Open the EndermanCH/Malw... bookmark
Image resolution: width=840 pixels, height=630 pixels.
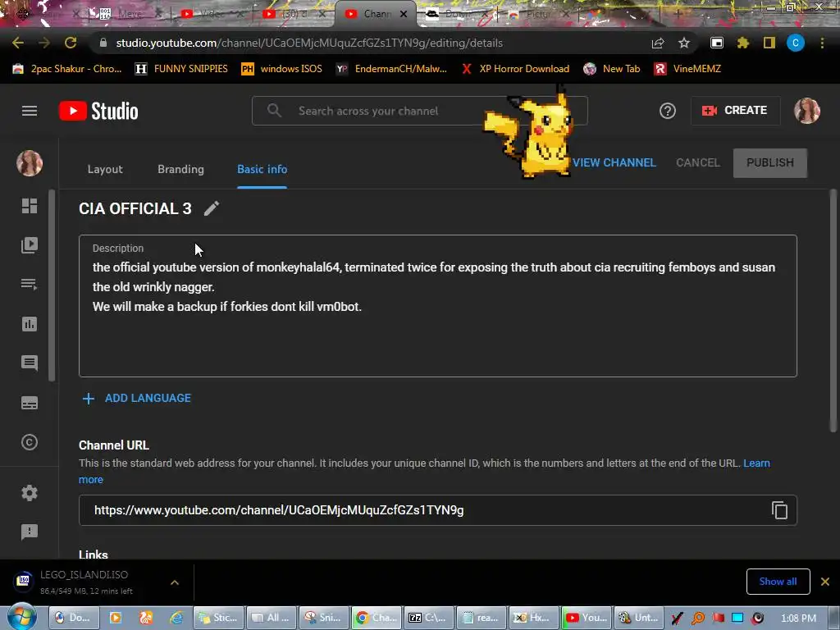pos(391,69)
